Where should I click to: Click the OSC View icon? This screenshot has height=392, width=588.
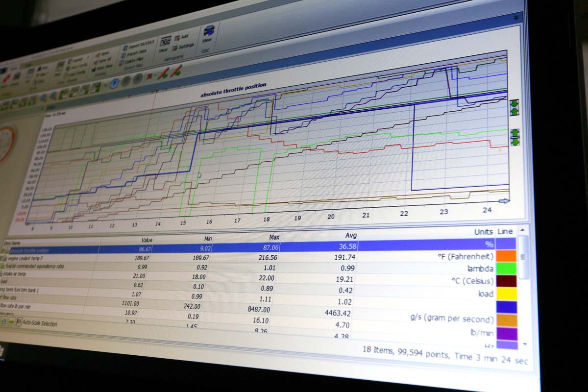209,32
